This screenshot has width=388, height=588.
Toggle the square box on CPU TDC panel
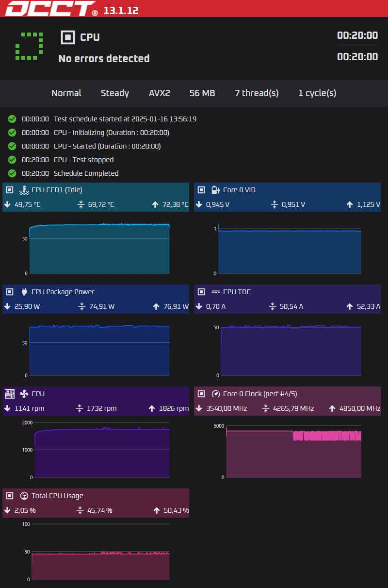click(201, 292)
